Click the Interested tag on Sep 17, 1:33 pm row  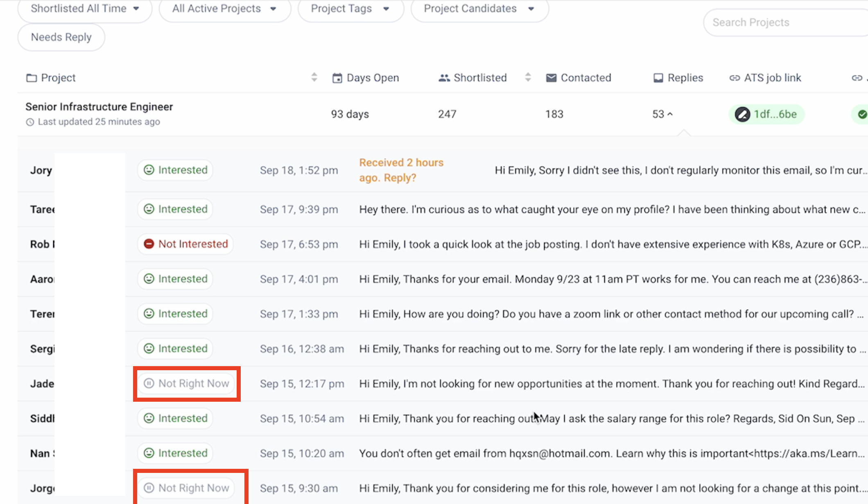click(x=175, y=313)
